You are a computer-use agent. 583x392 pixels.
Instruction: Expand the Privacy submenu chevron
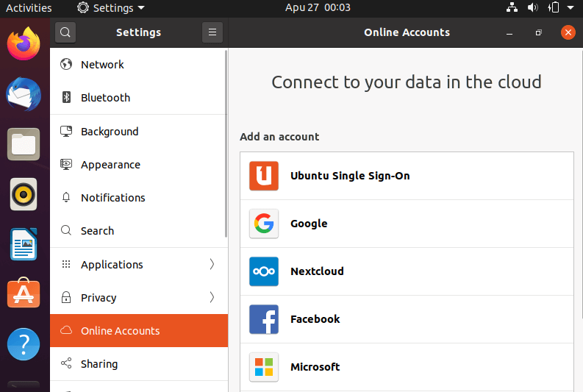pos(212,297)
